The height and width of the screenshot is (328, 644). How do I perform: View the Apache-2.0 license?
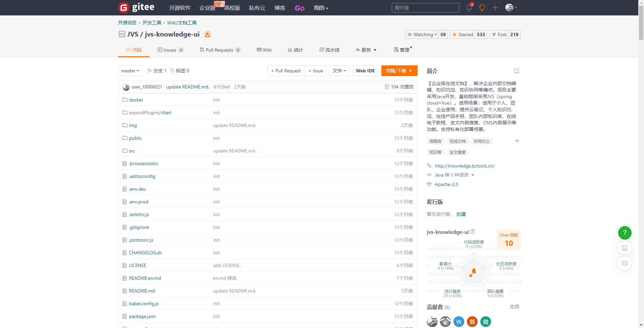446,184
